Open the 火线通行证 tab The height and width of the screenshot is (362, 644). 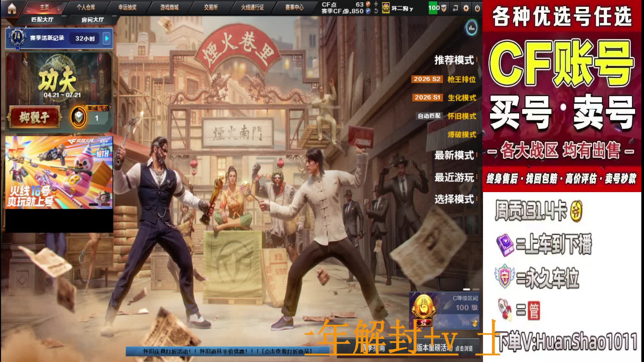(x=253, y=7)
